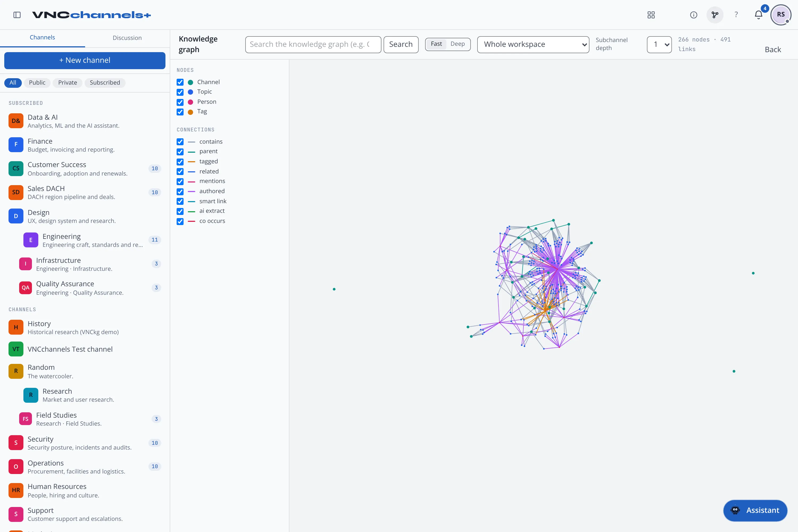
Task: Click the Back link
Action: 772,49
